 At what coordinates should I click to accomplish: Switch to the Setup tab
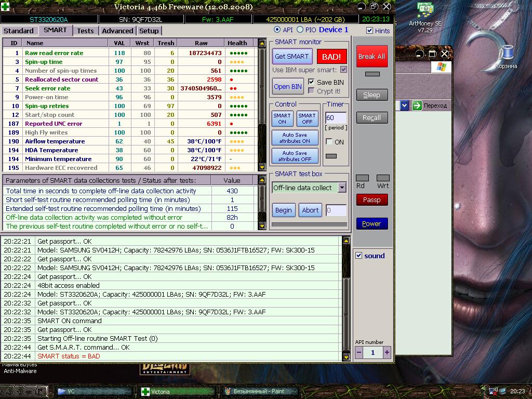(149, 31)
